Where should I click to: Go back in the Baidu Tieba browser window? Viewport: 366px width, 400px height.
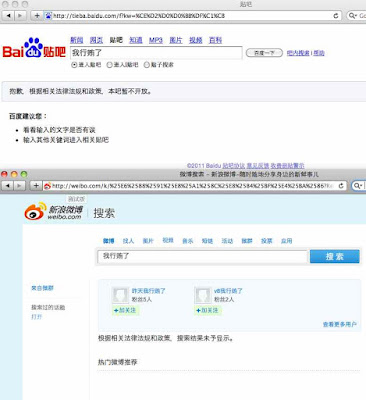pyautogui.click(x=8, y=15)
